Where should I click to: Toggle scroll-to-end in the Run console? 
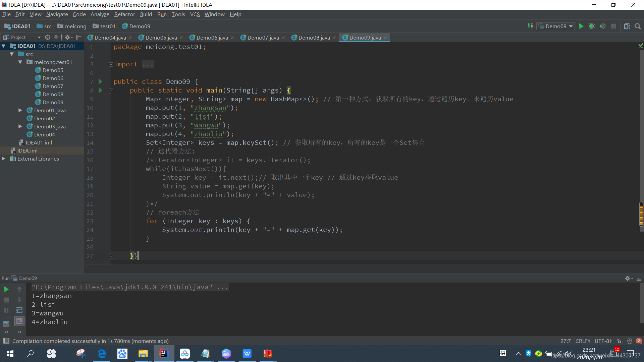pos(19,321)
